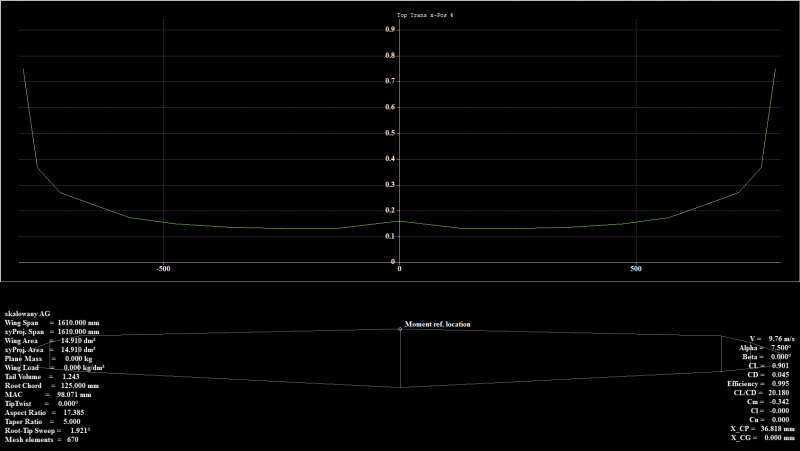Click the 'skalowany AG' plane name
The height and width of the screenshot is (451, 800).
coord(28,313)
